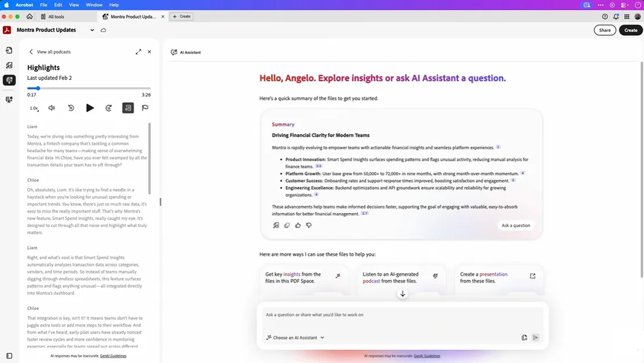
Task: Seek on the podcast progress slider
Action: coord(89,88)
